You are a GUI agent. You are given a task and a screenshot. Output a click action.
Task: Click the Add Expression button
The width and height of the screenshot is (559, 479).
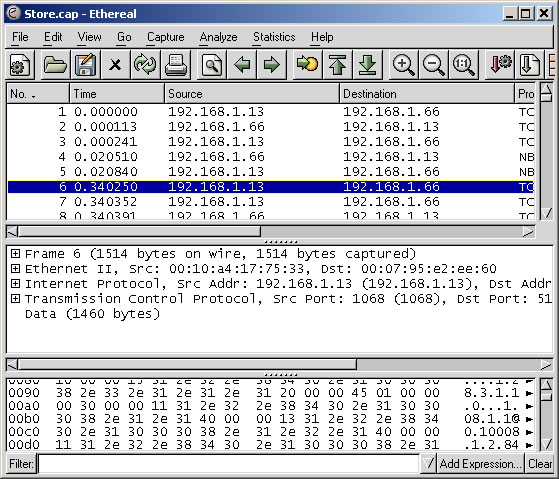[480, 464]
